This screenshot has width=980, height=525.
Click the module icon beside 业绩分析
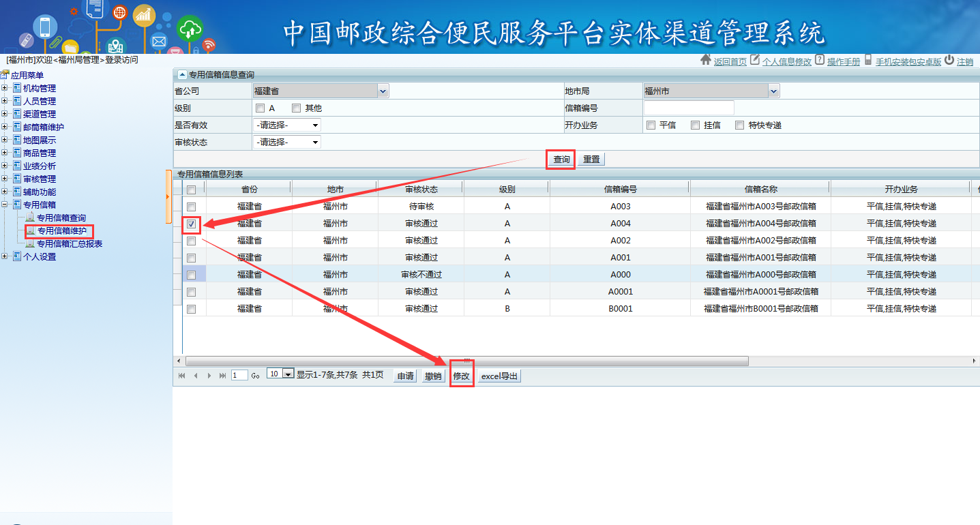(x=17, y=166)
